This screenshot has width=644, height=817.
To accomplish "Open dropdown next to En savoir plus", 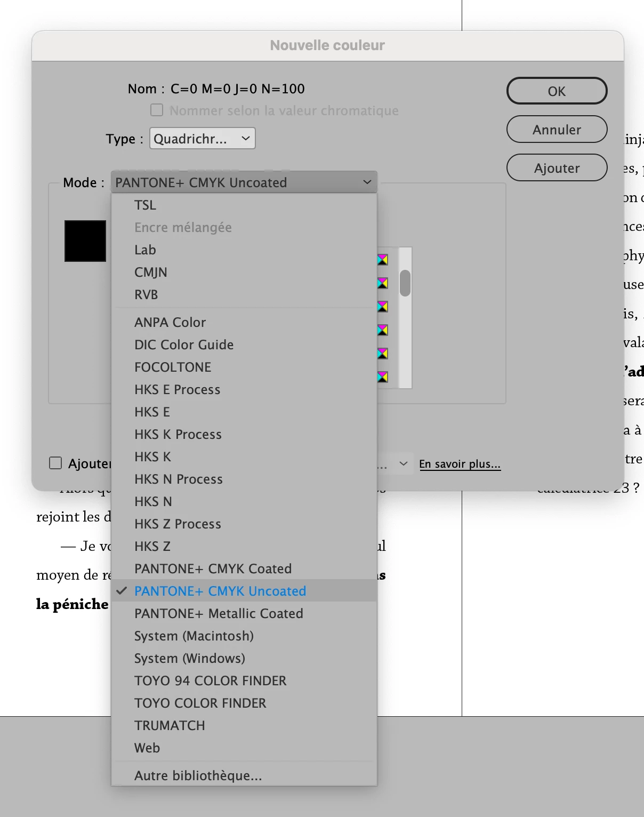I will tap(404, 463).
